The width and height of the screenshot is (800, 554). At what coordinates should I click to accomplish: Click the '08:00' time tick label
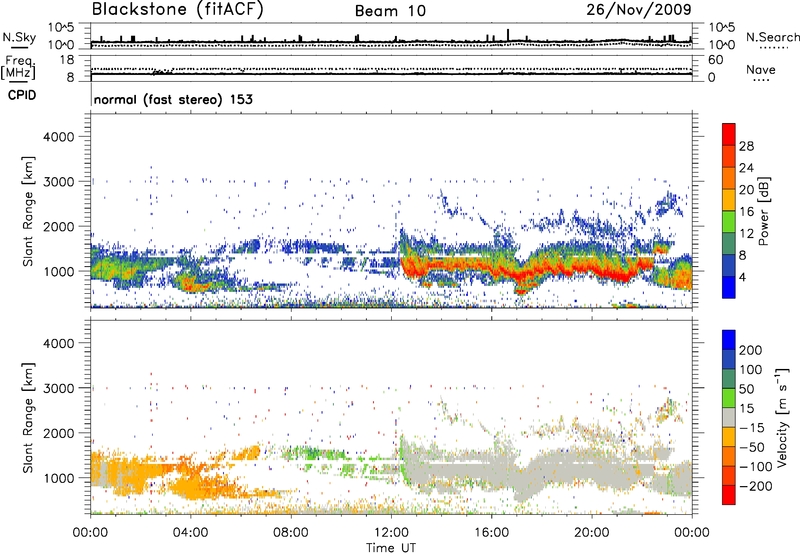pyautogui.click(x=291, y=533)
